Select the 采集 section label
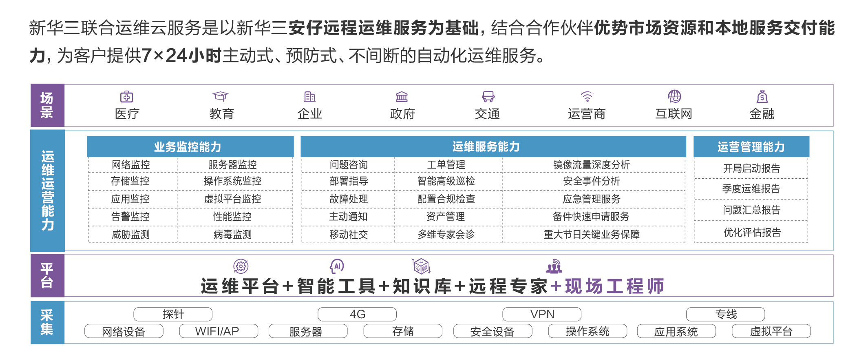868x357 pixels. coord(47,322)
